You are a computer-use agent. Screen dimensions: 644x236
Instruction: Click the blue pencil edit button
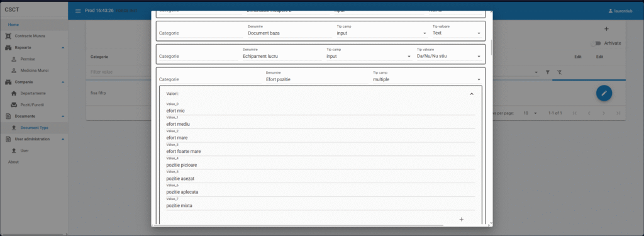(x=604, y=93)
